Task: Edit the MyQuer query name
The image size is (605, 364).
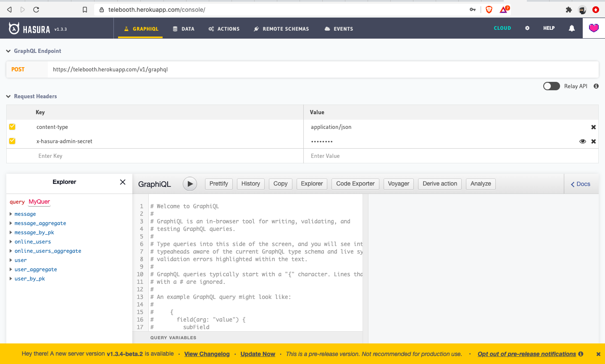Action: click(39, 202)
